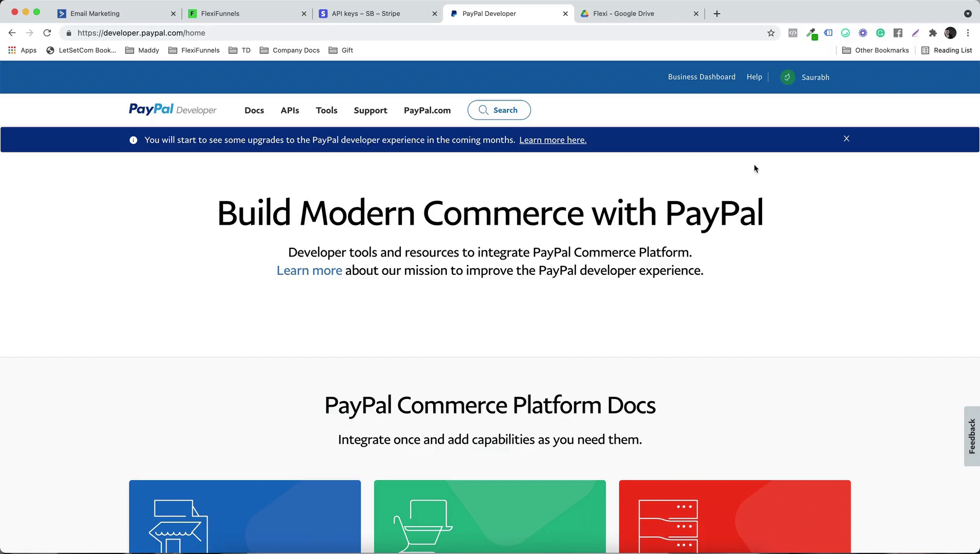Click the browser back arrow
This screenshot has width=980, height=554.
12,33
